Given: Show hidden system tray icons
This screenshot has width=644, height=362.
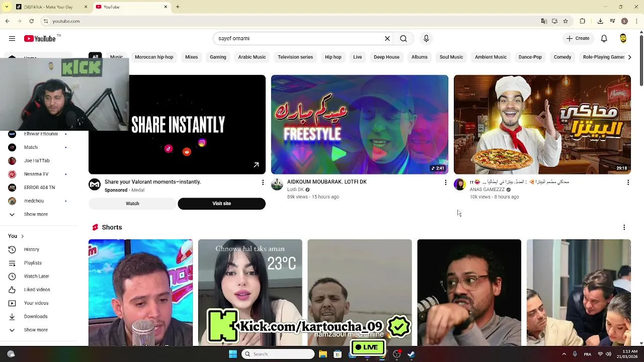Looking at the screenshot, I should pyautogui.click(x=564, y=354).
